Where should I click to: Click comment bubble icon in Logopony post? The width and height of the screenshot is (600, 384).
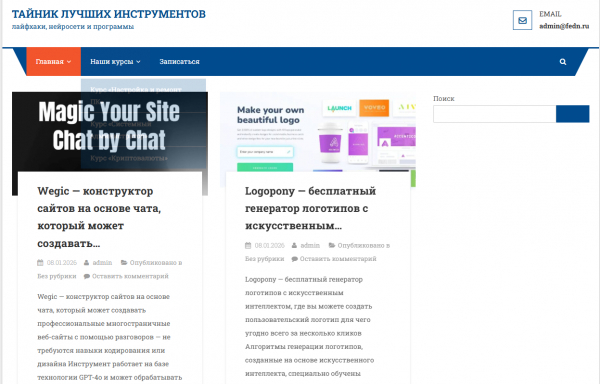click(x=295, y=259)
